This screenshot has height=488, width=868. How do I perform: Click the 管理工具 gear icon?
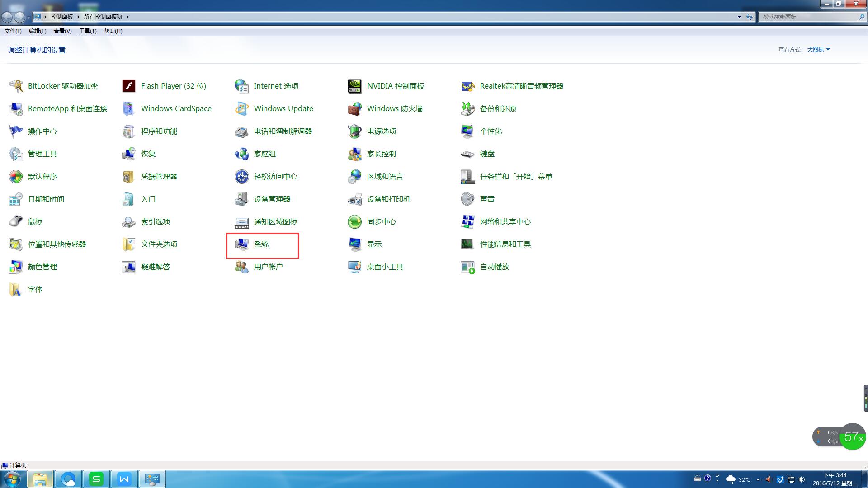coord(16,154)
